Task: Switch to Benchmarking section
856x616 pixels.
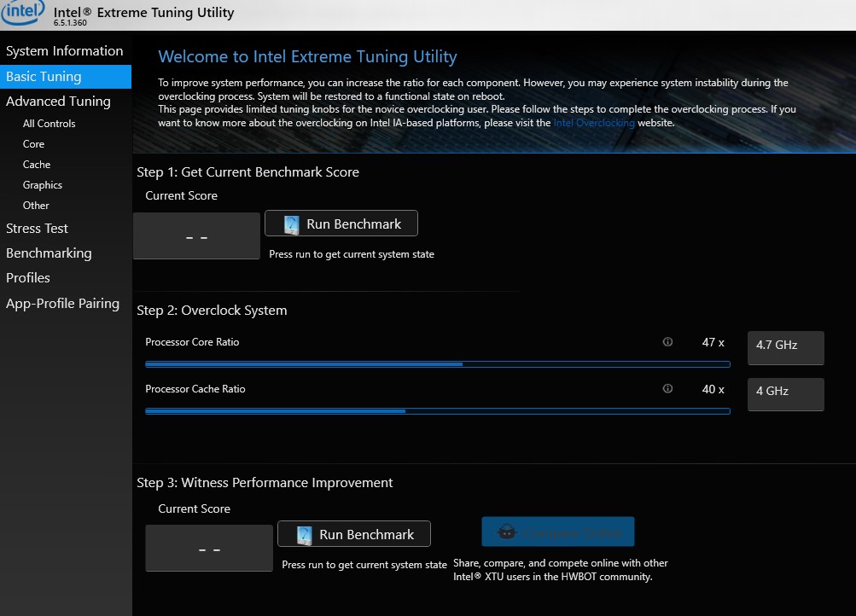Action: click(49, 253)
